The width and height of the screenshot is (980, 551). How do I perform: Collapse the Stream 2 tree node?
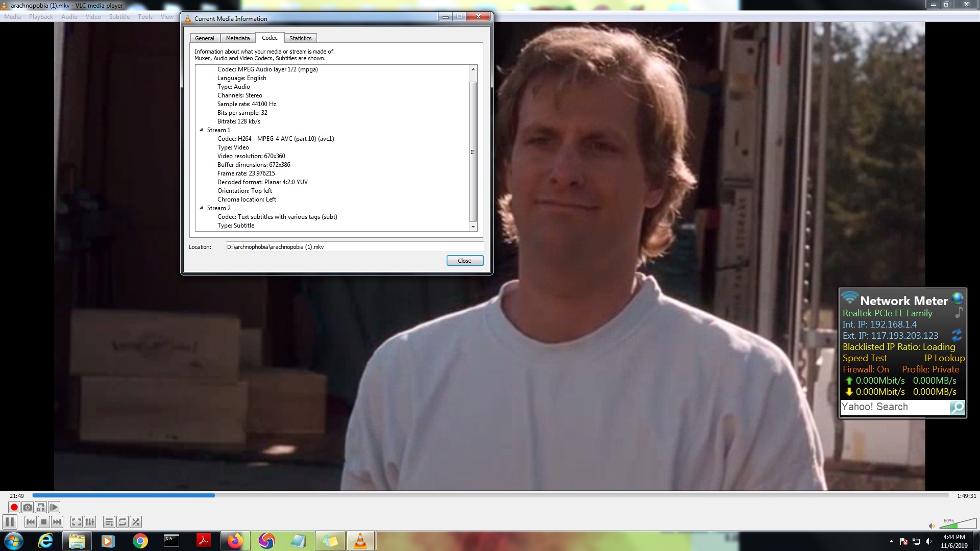pos(201,208)
